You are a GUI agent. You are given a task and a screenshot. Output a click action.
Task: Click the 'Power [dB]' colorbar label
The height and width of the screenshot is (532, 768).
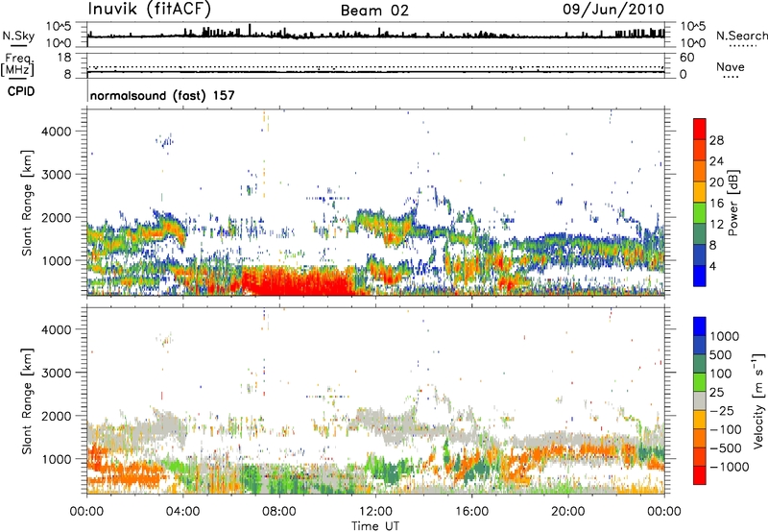[732, 203]
